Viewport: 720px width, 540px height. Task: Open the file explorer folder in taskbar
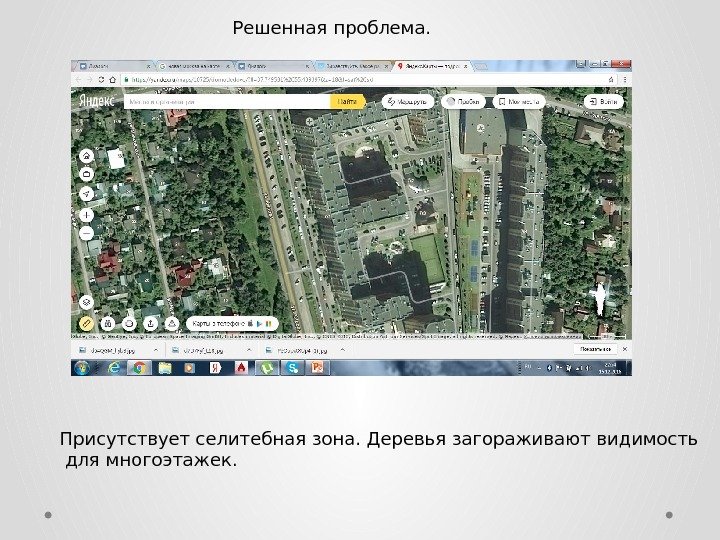point(164,368)
